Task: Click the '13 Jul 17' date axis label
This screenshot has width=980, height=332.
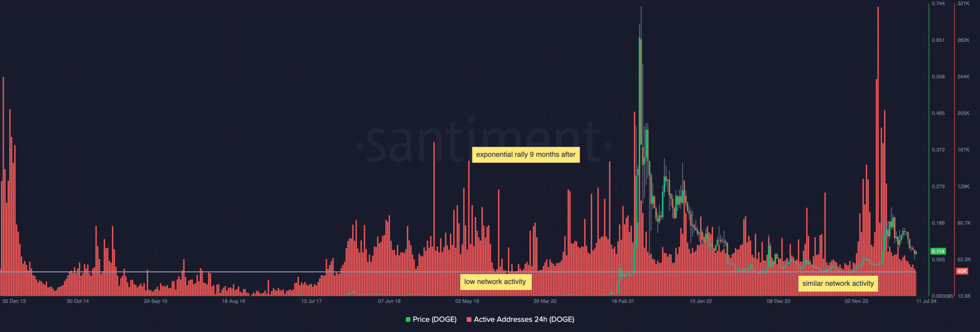Action: [311, 301]
